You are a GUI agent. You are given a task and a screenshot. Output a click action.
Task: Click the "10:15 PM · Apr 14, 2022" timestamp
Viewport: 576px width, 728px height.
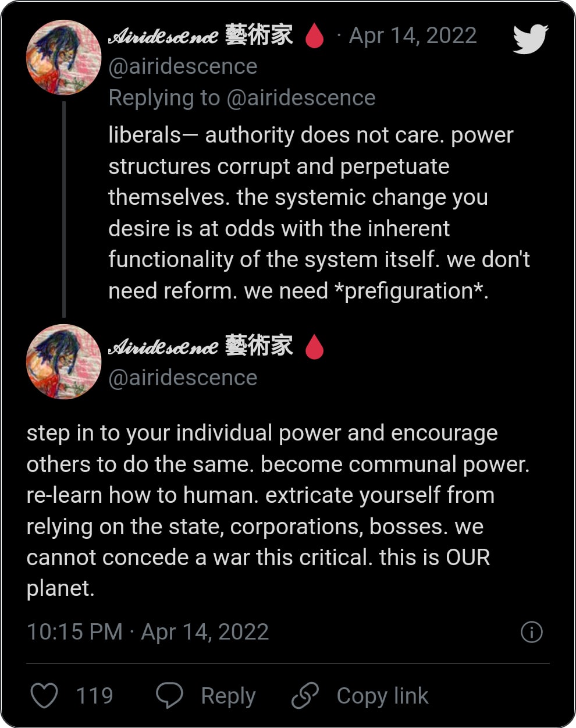pos(148,632)
